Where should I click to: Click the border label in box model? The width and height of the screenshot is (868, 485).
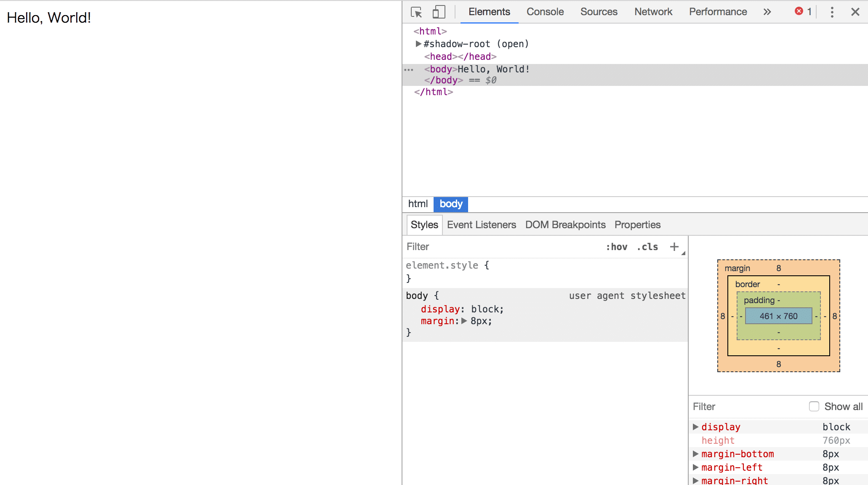click(747, 284)
